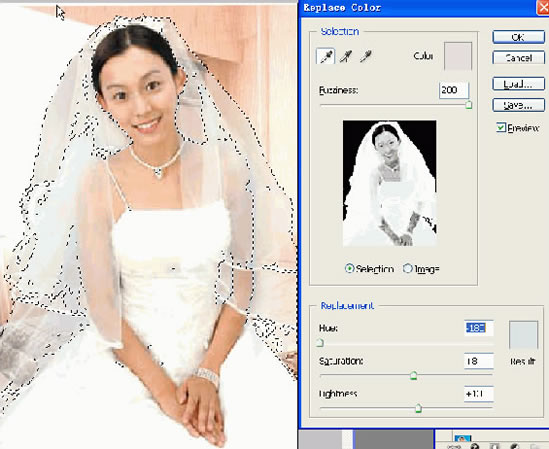Viewport: 549px width, 449px height.
Task: Focus the Fuzziness value field
Action: [454, 90]
